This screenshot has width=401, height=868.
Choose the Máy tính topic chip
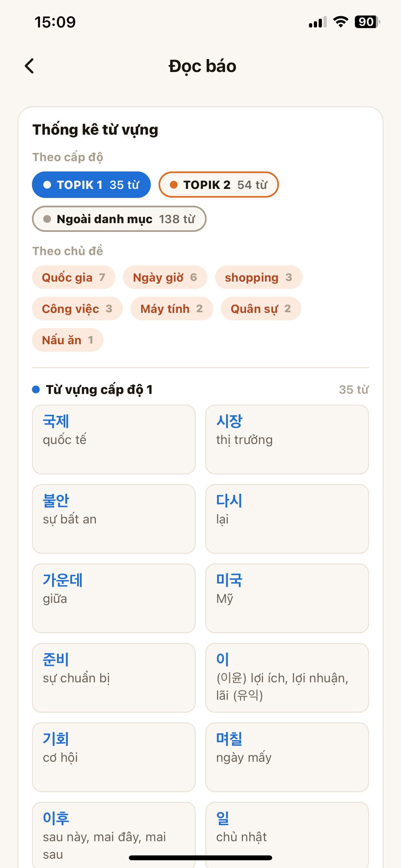click(171, 309)
